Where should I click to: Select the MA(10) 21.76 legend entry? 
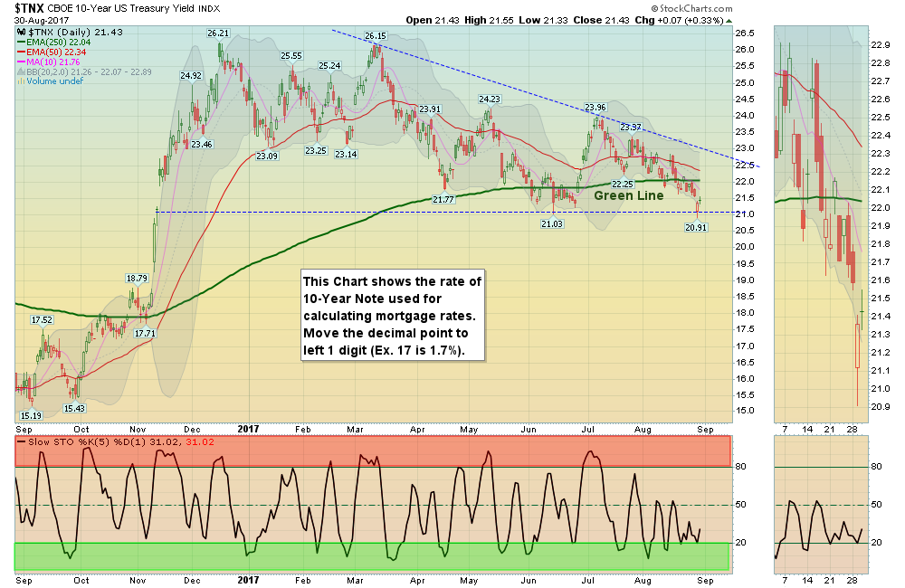click(53, 62)
